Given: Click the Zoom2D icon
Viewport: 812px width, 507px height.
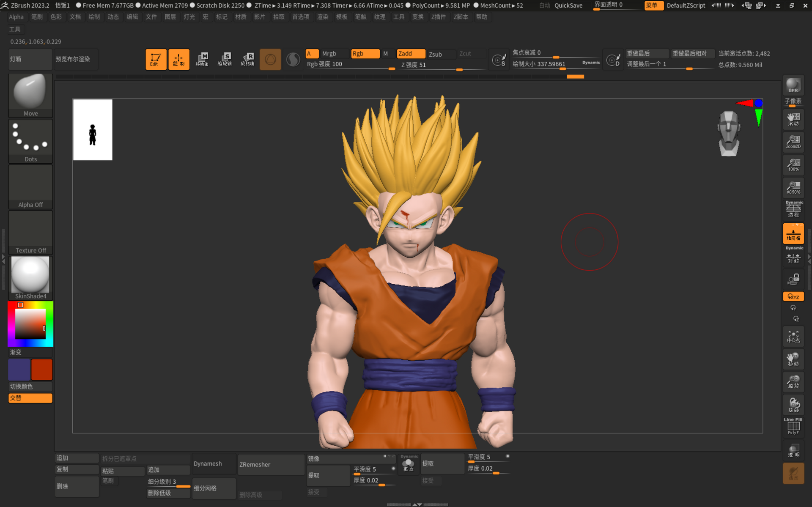Looking at the screenshot, I should point(793,142).
